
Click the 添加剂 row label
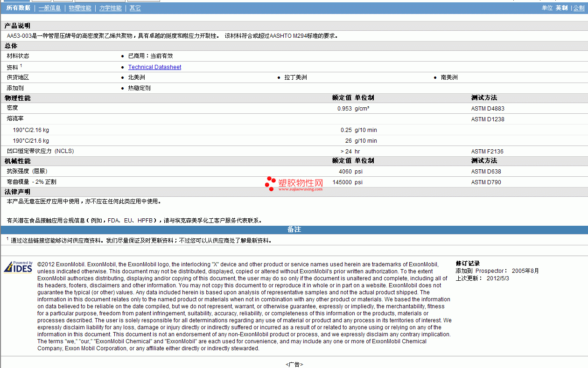point(15,88)
